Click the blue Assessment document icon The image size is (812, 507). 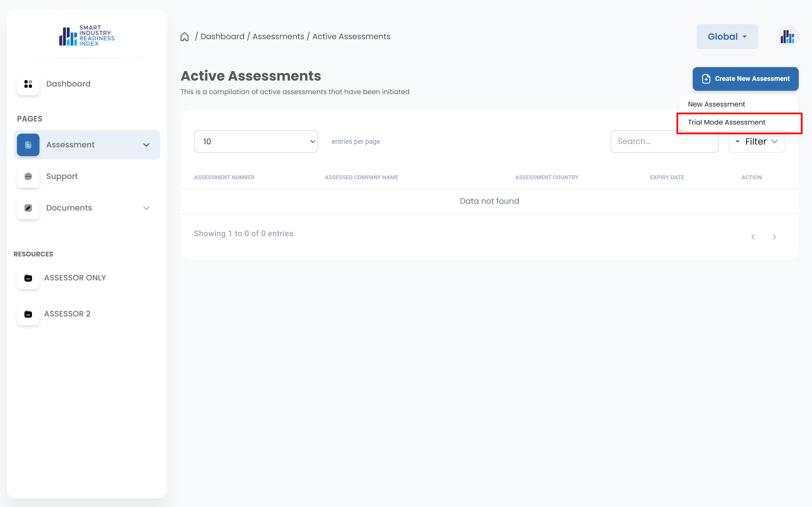[28, 145]
